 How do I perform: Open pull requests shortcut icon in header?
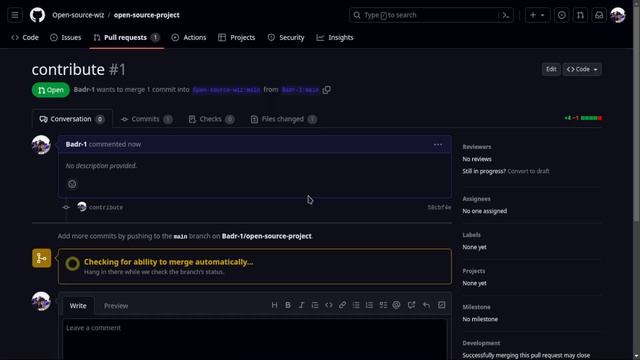(580, 15)
